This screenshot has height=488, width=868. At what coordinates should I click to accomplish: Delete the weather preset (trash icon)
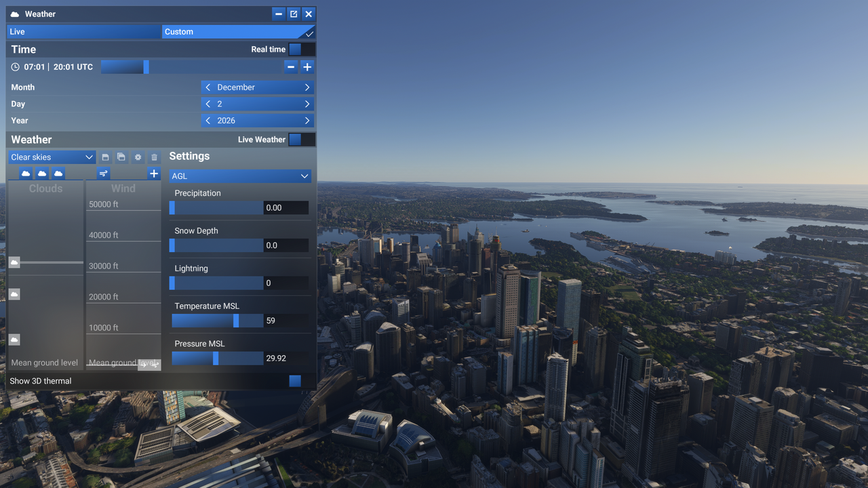click(x=154, y=157)
